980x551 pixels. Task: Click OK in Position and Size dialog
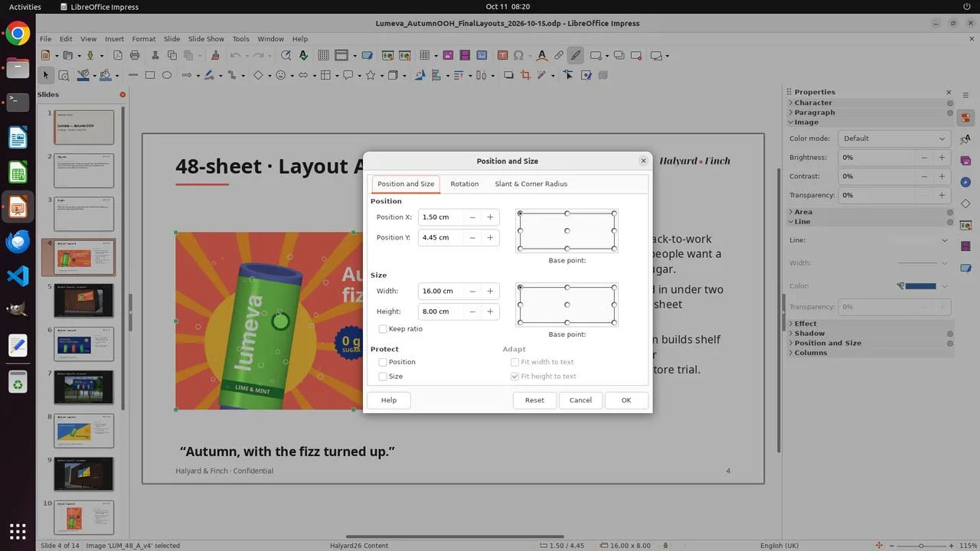coord(626,400)
